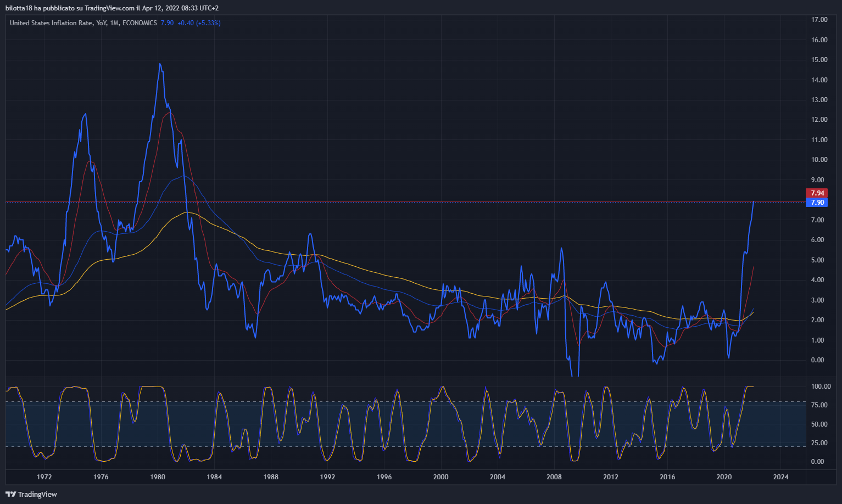Click the 5.00 price axis label
Viewport: 842px width, 504px height.
tap(818, 260)
